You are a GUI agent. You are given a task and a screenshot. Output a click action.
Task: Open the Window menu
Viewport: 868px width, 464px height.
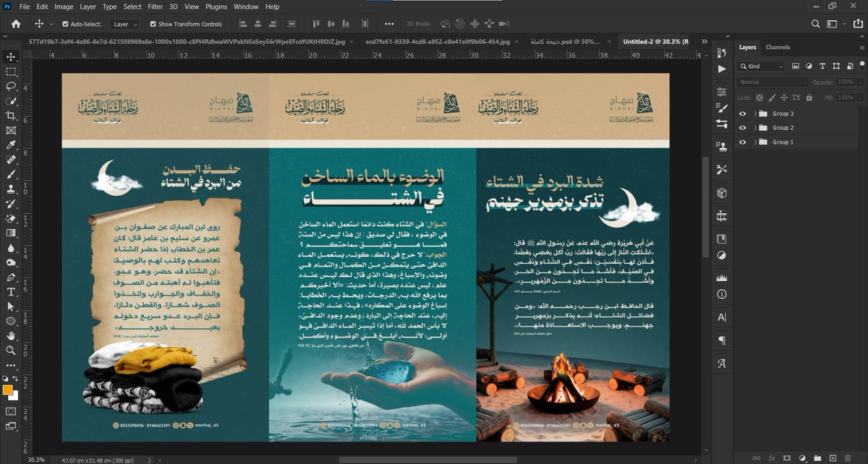tap(246, 7)
